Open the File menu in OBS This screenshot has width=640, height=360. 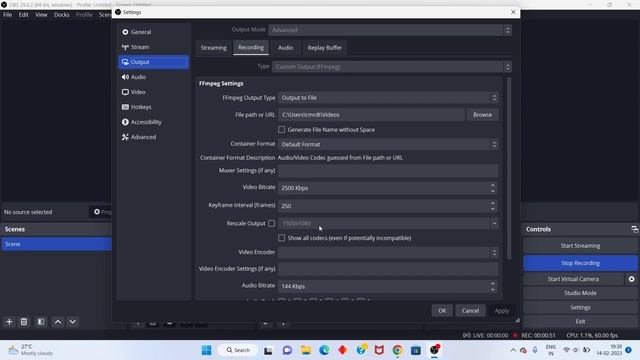[x=8, y=15]
